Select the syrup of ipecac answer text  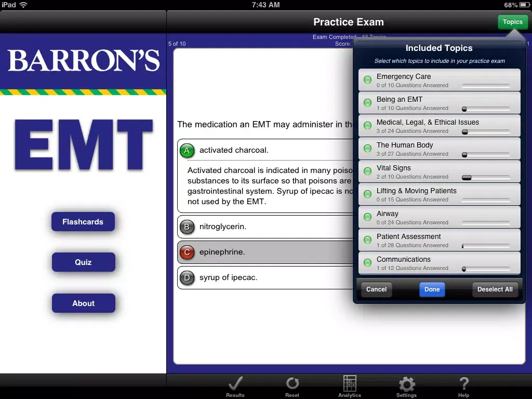[x=229, y=277]
